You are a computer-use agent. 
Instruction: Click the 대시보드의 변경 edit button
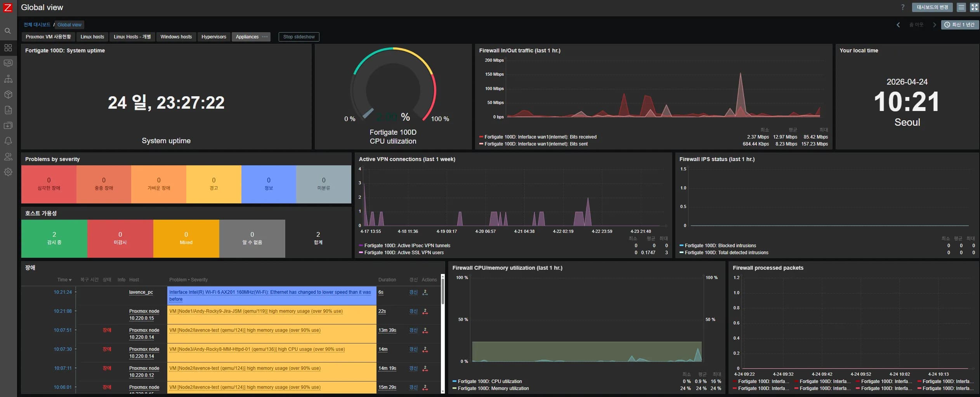tap(932, 7)
